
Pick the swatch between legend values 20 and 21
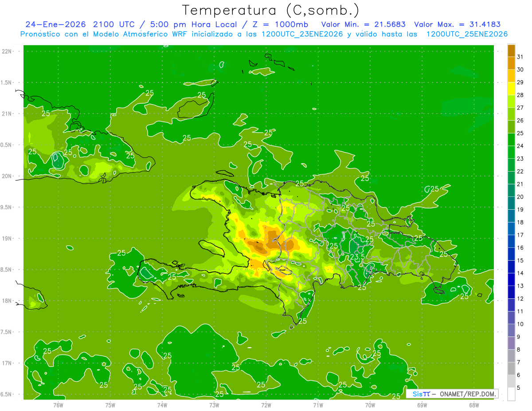(x=511, y=191)
